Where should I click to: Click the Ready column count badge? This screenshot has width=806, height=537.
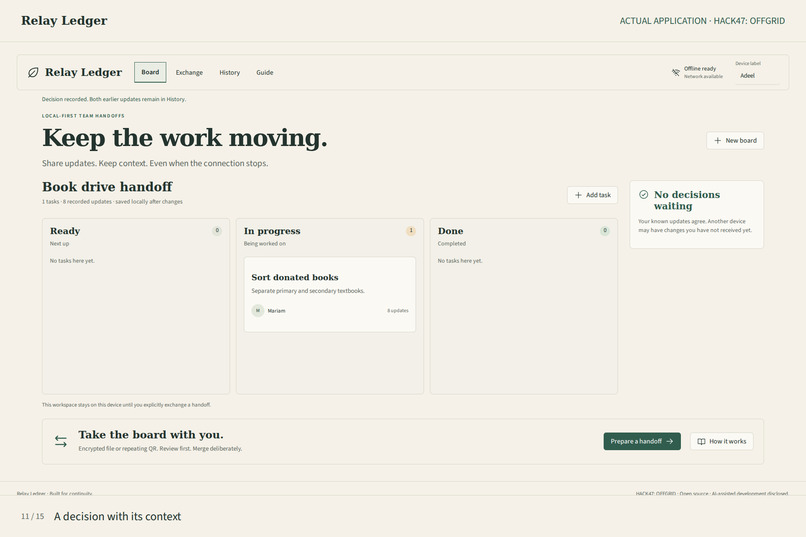tap(217, 231)
